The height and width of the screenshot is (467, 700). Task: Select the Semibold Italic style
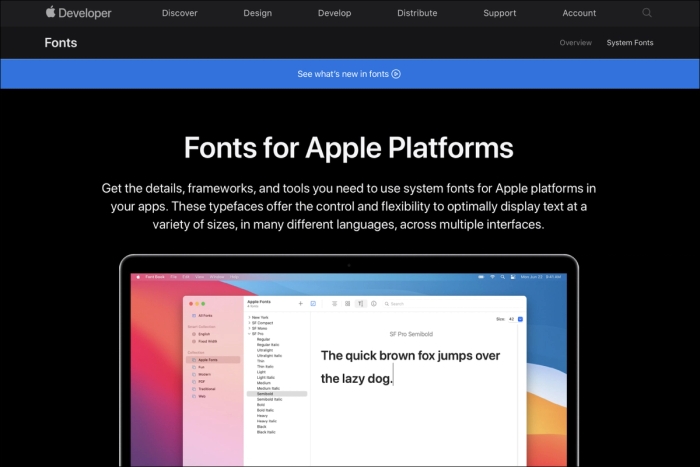tap(270, 399)
